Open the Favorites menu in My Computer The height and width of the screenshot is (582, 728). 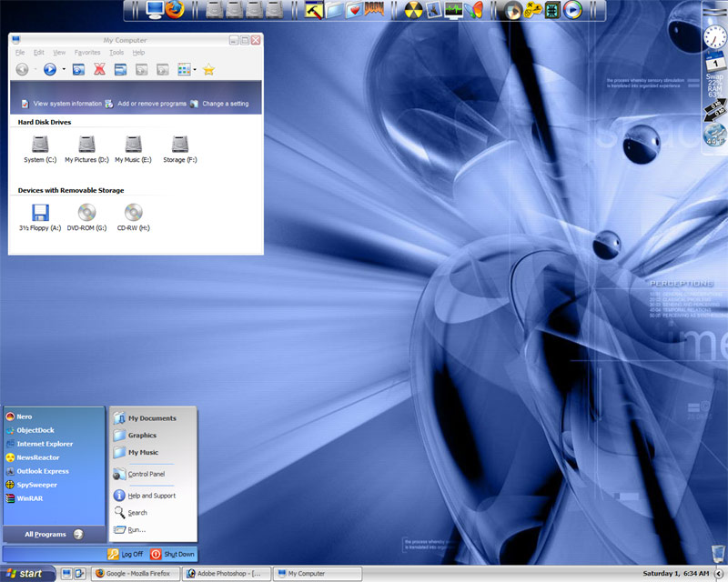pyautogui.click(x=87, y=53)
